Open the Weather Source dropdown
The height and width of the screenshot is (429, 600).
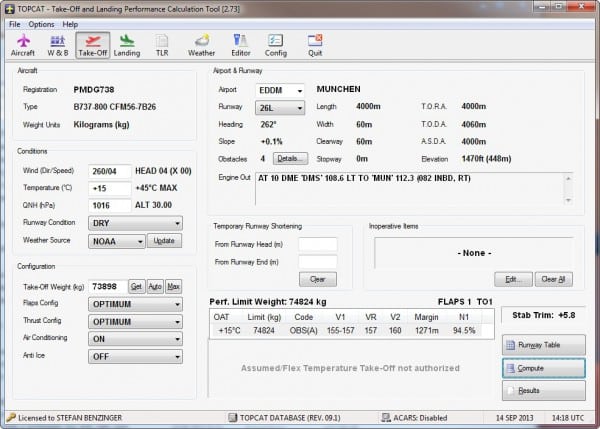point(116,241)
